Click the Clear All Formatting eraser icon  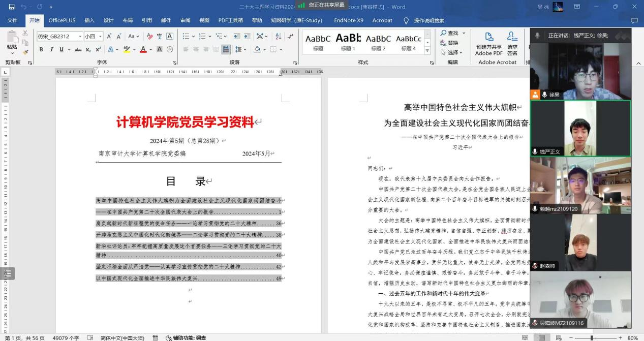point(149,37)
